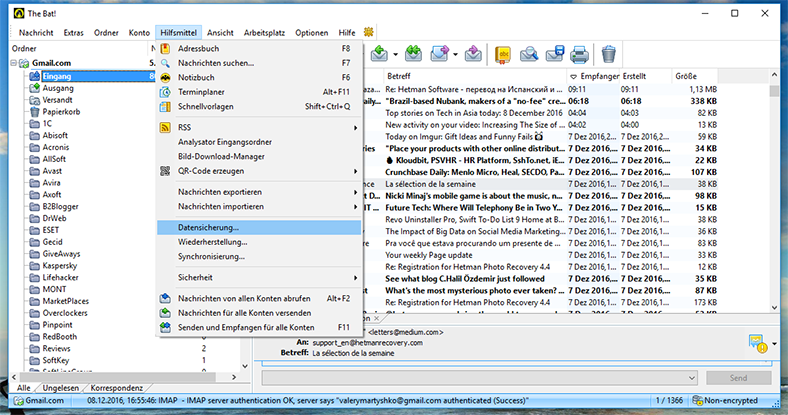Click the QR-Code erzeugen icon
788x415 pixels.
[x=165, y=171]
